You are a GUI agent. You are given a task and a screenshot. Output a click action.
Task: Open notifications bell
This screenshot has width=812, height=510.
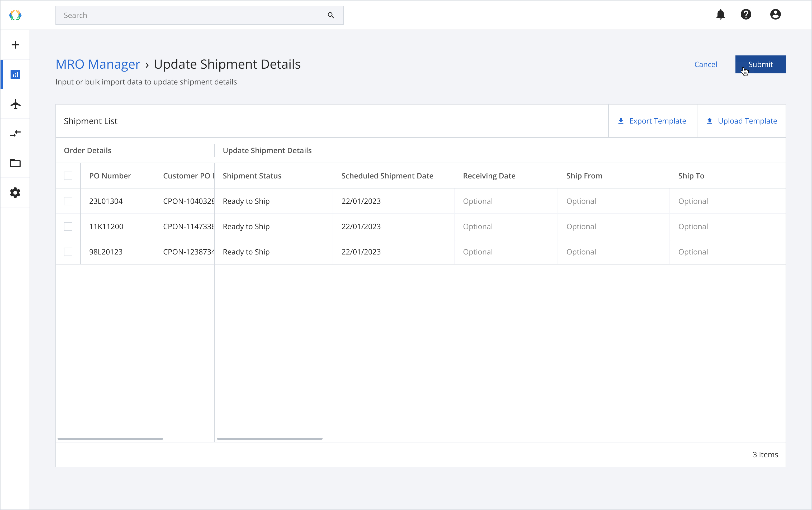[721, 15]
